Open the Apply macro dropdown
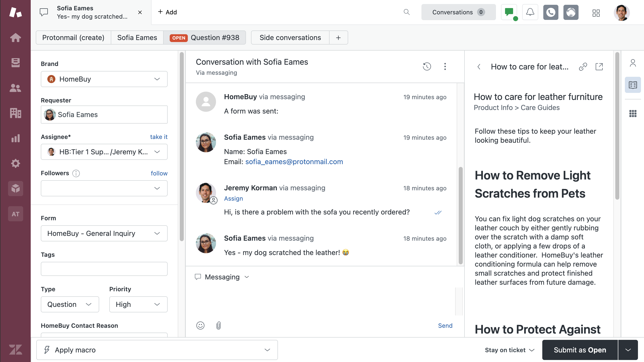 [x=157, y=350]
